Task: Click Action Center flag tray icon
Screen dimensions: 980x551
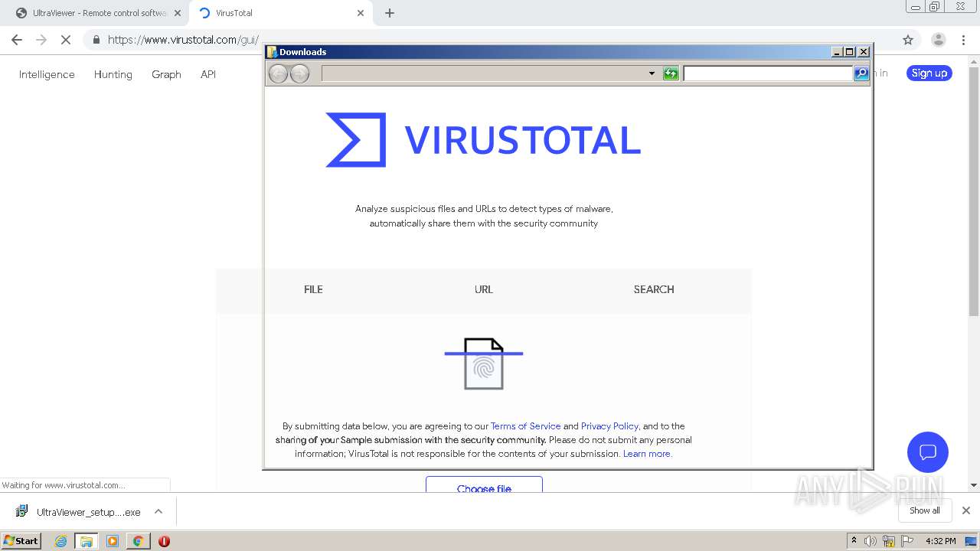Action: pyautogui.click(x=907, y=541)
